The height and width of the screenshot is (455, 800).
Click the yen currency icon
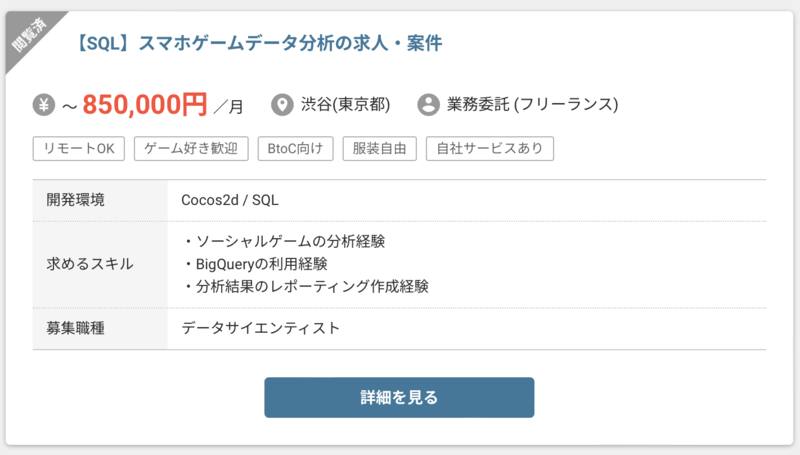point(44,104)
